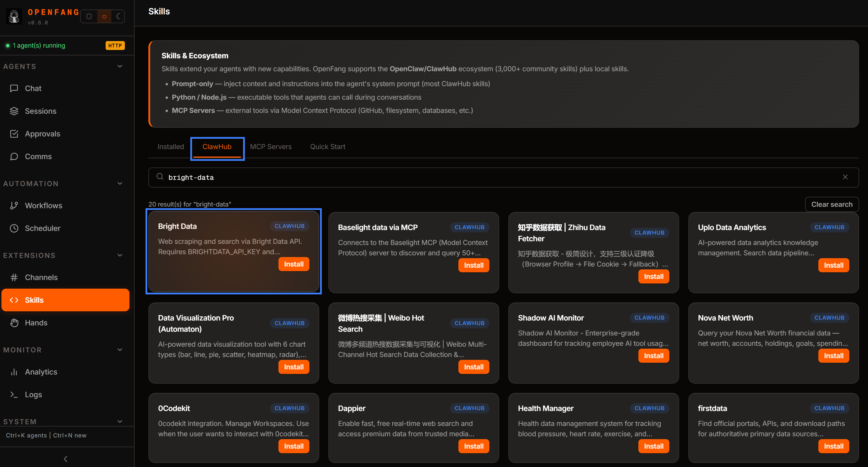Open the MCP Servers tab

click(271, 146)
